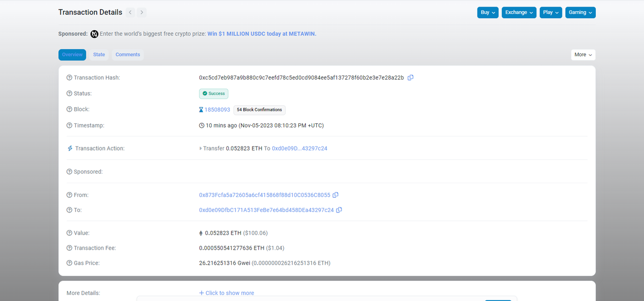Copy the From address
The width and height of the screenshot is (644, 301).
click(336, 195)
